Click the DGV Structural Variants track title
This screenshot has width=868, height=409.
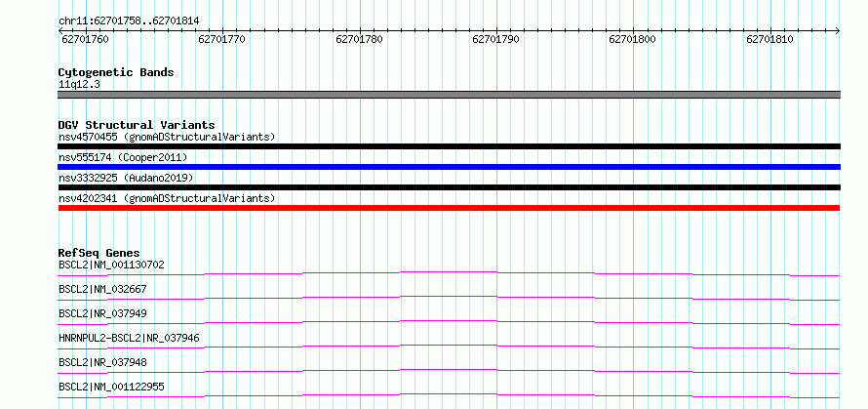(137, 125)
